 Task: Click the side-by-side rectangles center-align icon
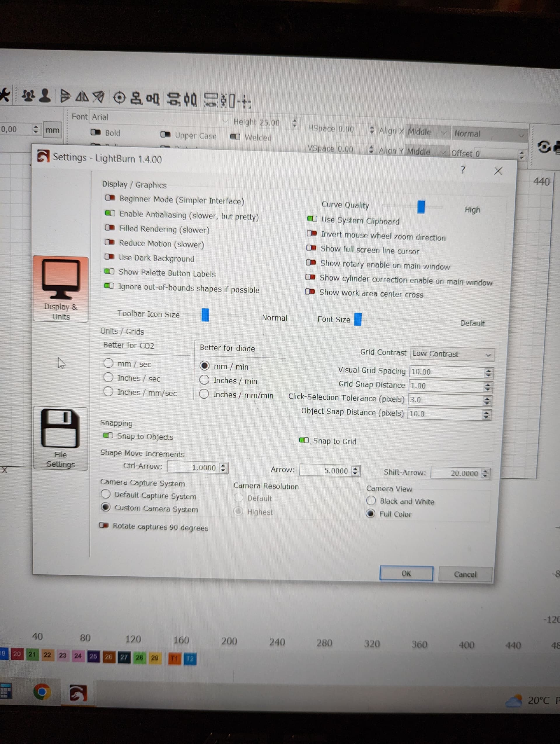pyautogui.click(x=153, y=99)
